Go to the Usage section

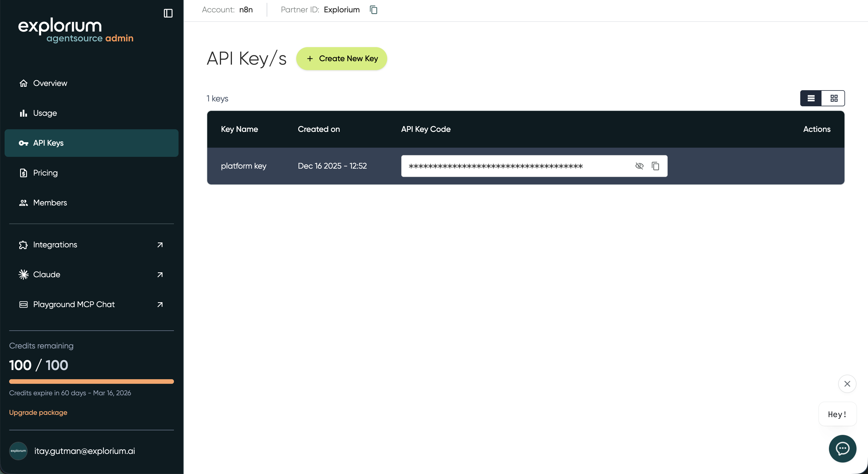(91, 113)
